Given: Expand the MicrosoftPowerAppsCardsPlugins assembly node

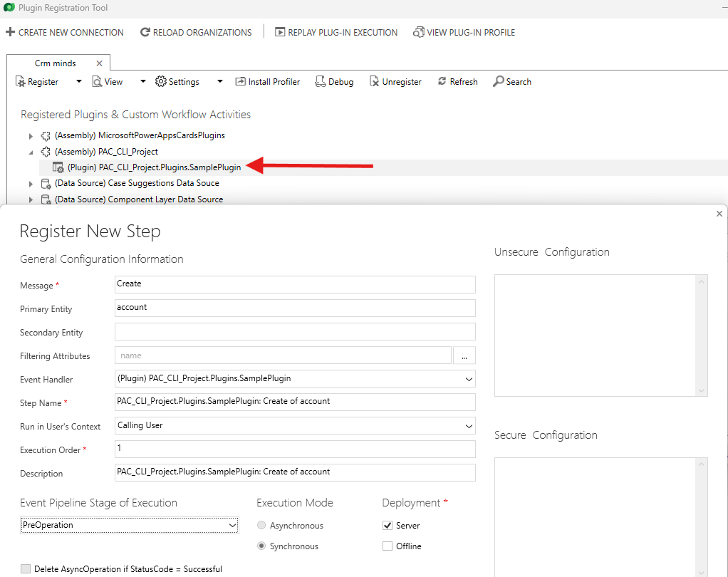Looking at the screenshot, I should coord(31,136).
